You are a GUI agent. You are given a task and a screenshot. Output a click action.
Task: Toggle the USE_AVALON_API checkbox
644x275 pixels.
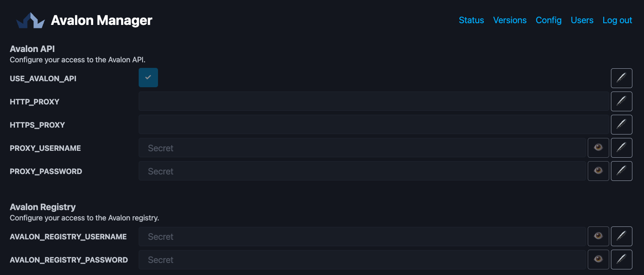(x=148, y=78)
